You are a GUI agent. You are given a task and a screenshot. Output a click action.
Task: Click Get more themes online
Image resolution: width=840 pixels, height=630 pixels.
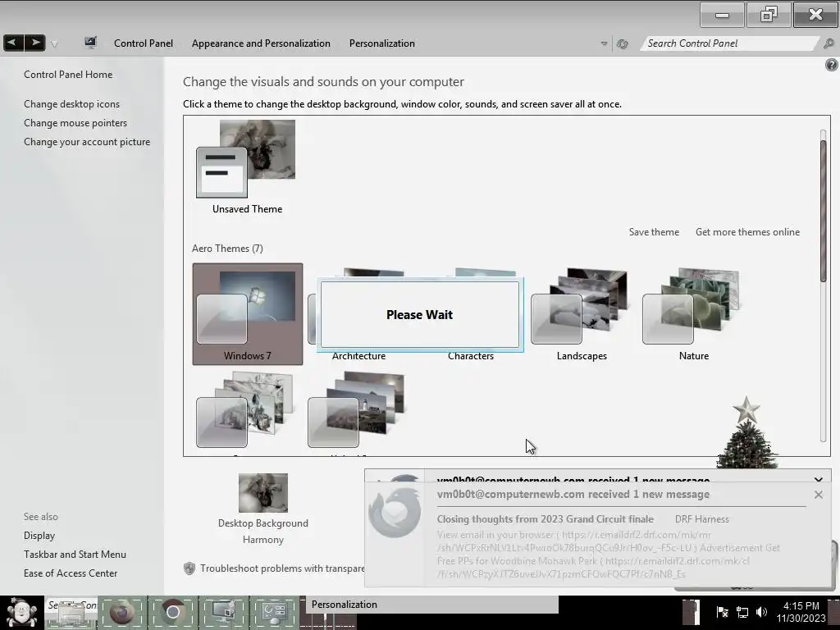(747, 232)
